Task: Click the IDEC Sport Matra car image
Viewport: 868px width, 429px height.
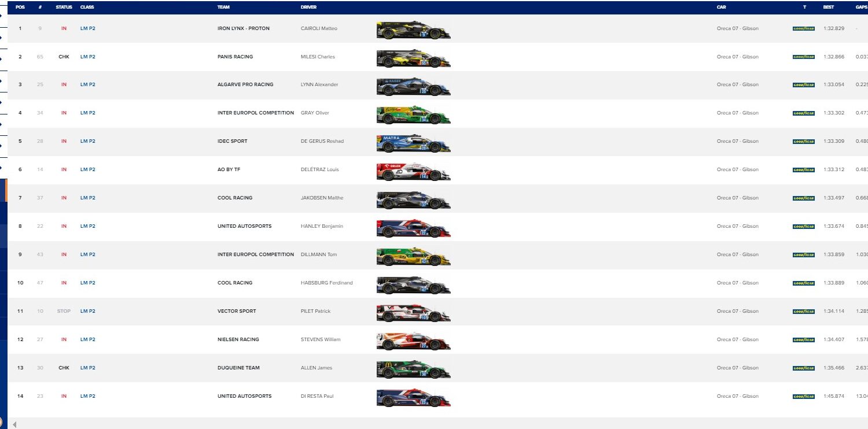Action: [x=413, y=143]
